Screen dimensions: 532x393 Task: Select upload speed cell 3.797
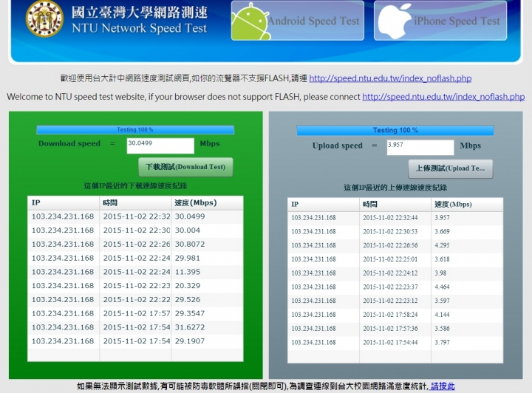(467, 344)
